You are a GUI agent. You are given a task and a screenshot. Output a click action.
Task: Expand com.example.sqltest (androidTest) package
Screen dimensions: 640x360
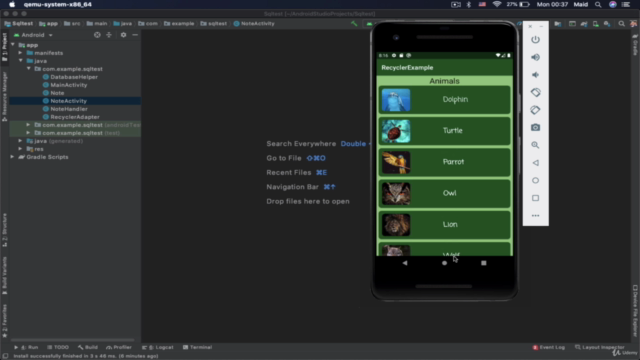29,124
